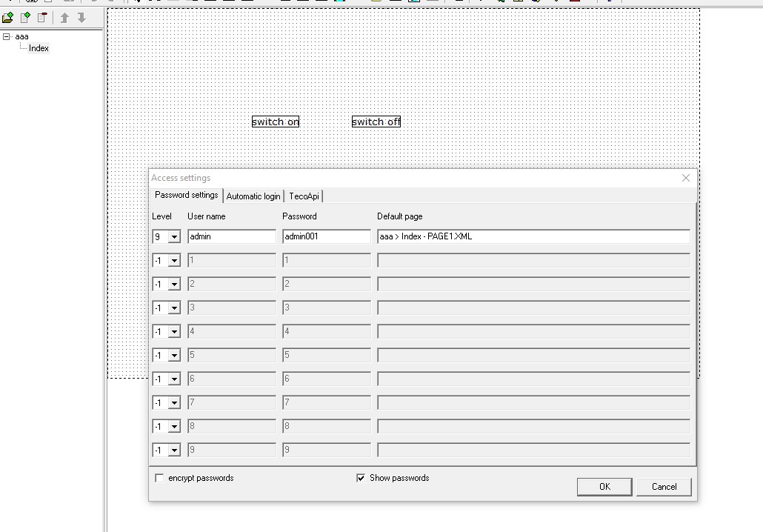Viewport: 763px width, 532px height.
Task: Click user name field containing 3
Action: tap(232, 307)
